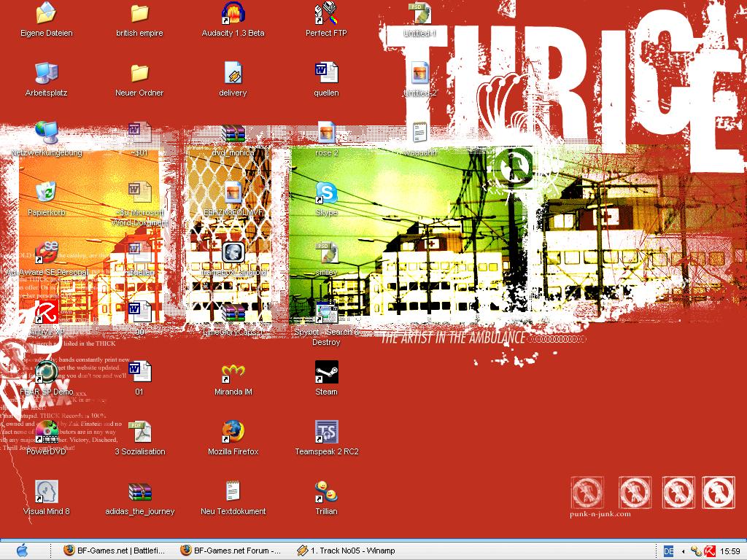
Task: Select the smiley PSD file
Action: [326, 252]
